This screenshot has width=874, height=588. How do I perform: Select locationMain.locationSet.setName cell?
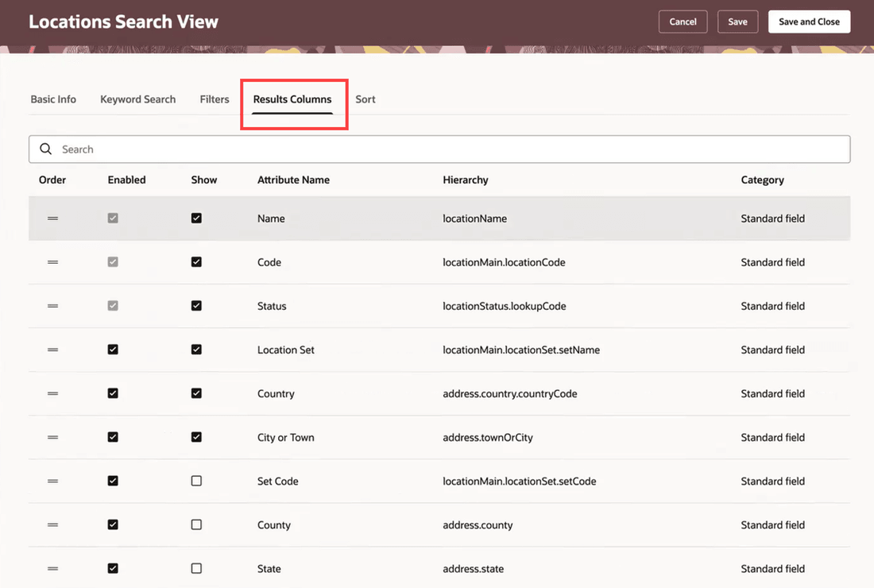click(x=521, y=350)
